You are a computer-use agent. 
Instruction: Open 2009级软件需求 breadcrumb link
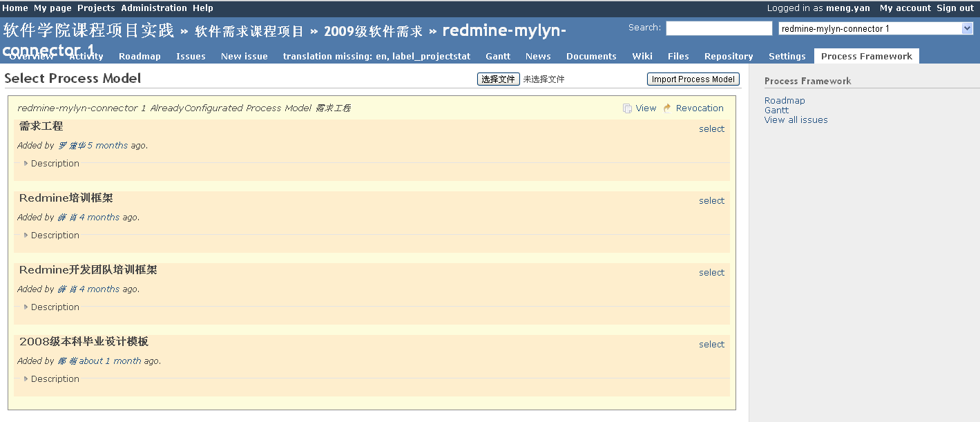coord(373,32)
